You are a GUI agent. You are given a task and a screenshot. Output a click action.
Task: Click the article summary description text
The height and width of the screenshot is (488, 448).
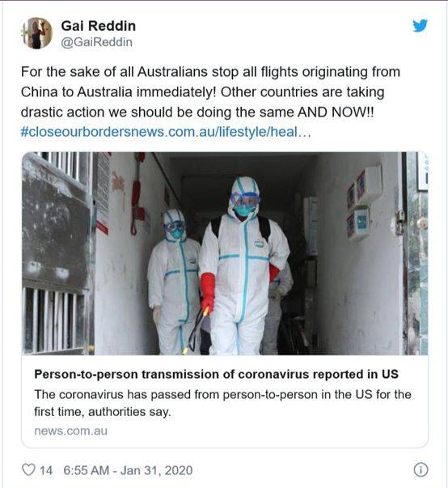pyautogui.click(x=222, y=403)
